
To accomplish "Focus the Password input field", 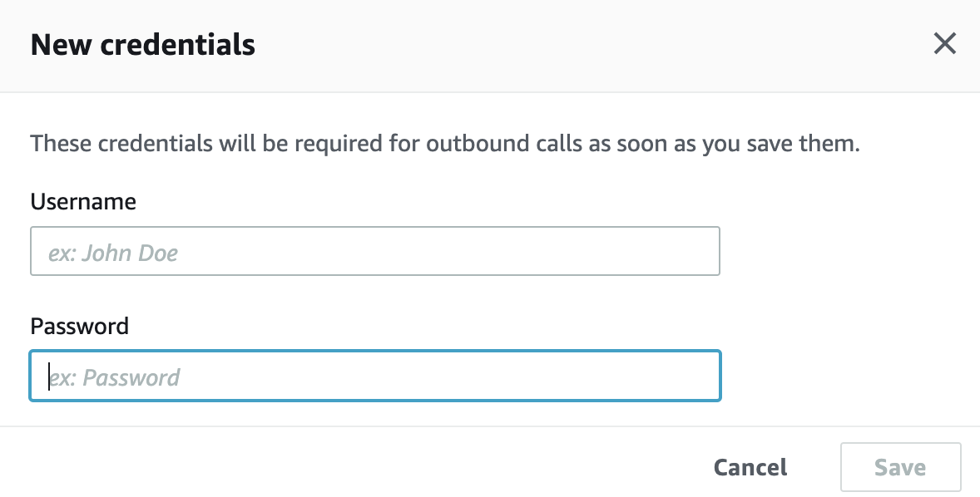I will pos(375,376).
